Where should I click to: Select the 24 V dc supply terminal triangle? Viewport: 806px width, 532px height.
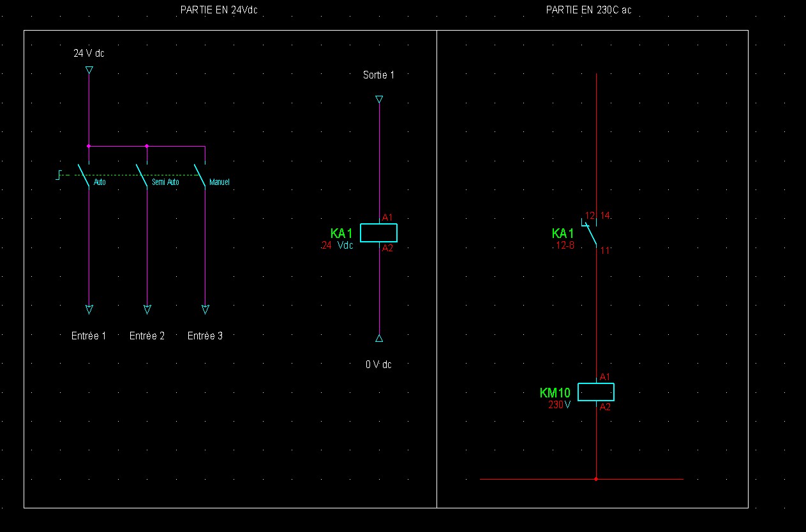point(89,70)
